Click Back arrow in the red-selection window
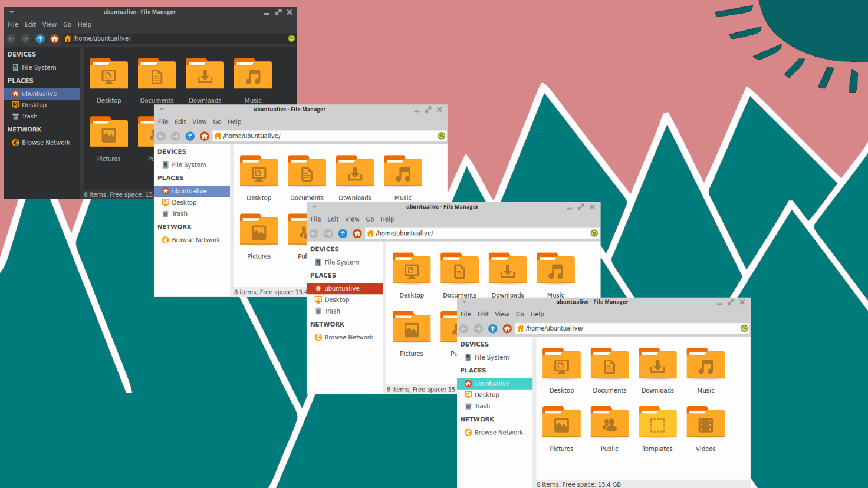 314,233
